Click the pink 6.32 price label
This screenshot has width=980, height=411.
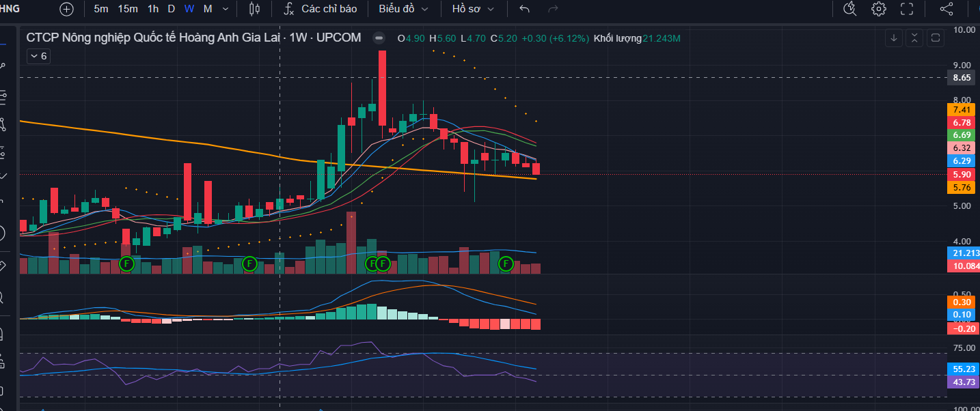point(962,148)
